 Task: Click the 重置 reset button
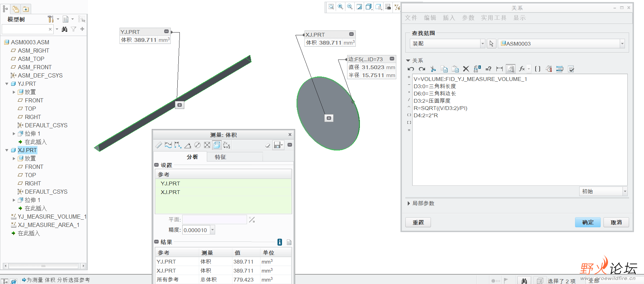pyautogui.click(x=418, y=222)
